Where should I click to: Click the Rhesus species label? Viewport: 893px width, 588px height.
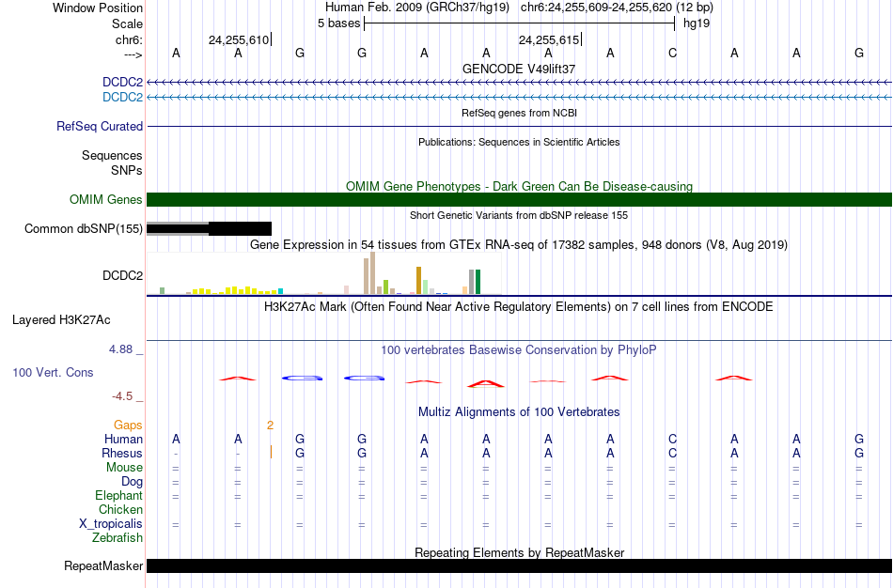(x=122, y=453)
